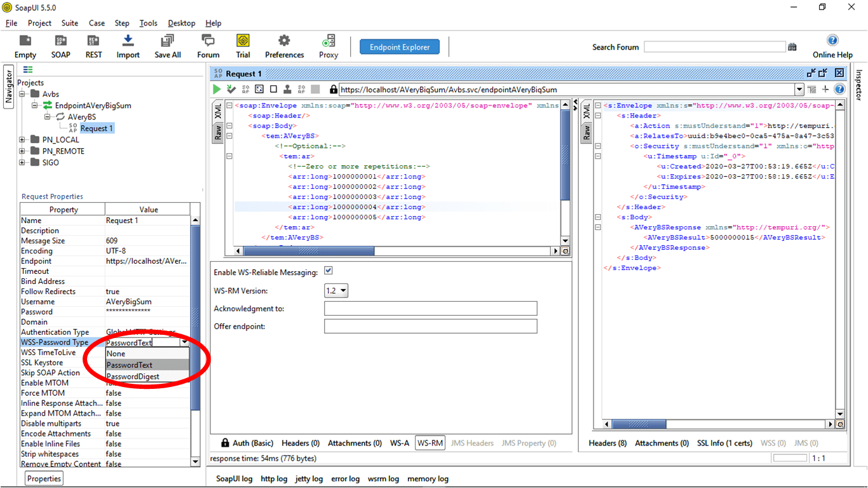
Task: Click the Endpoint Explorer button
Action: click(x=399, y=46)
